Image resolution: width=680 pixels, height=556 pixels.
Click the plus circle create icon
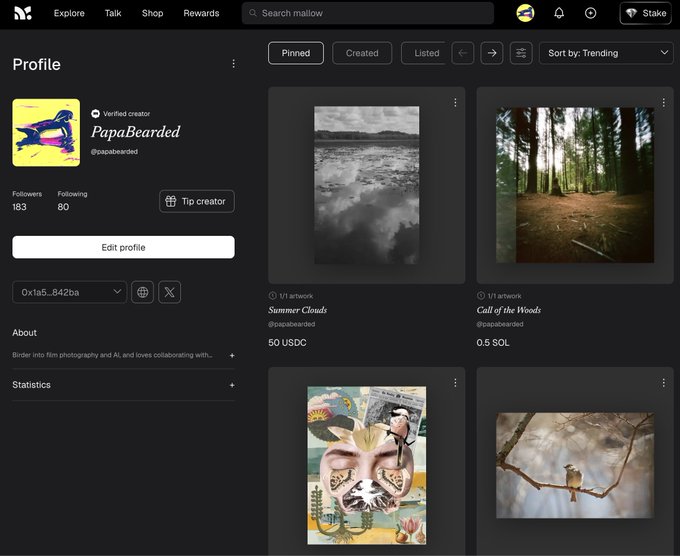590,13
